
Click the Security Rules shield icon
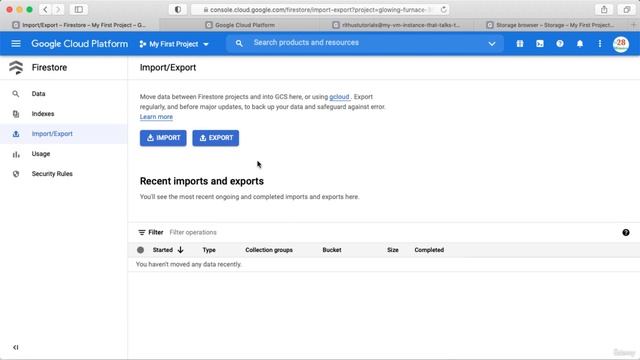16,174
